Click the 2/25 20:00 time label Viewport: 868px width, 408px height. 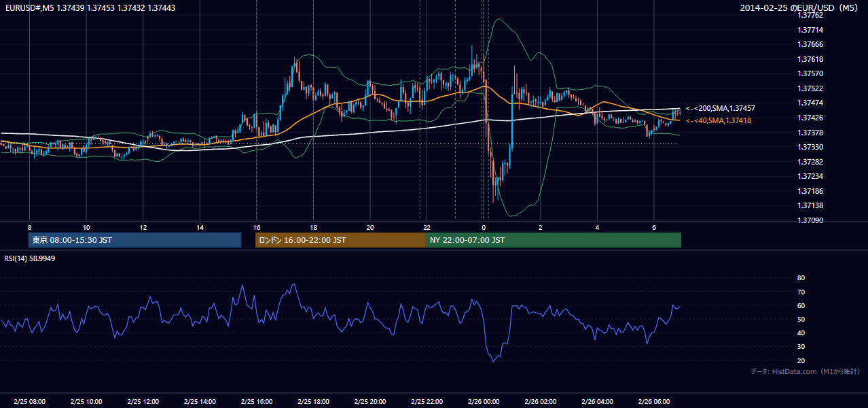pyautogui.click(x=370, y=402)
